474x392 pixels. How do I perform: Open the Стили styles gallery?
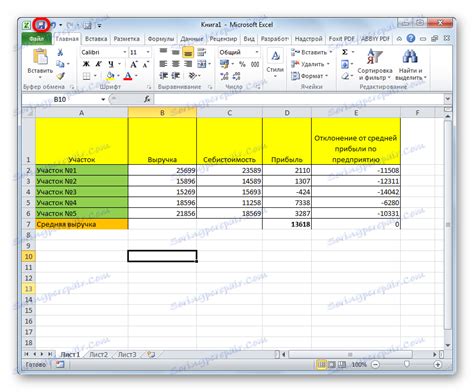point(275,63)
